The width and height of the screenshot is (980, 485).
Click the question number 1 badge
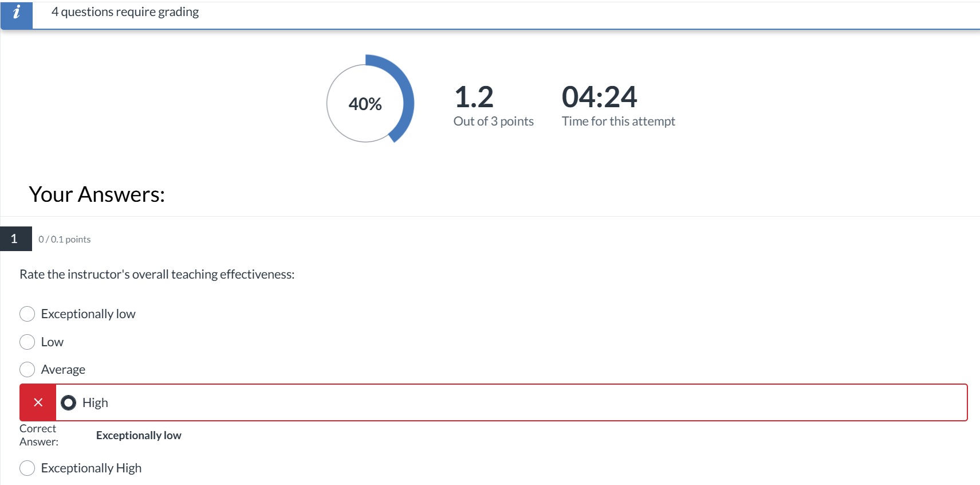15,239
